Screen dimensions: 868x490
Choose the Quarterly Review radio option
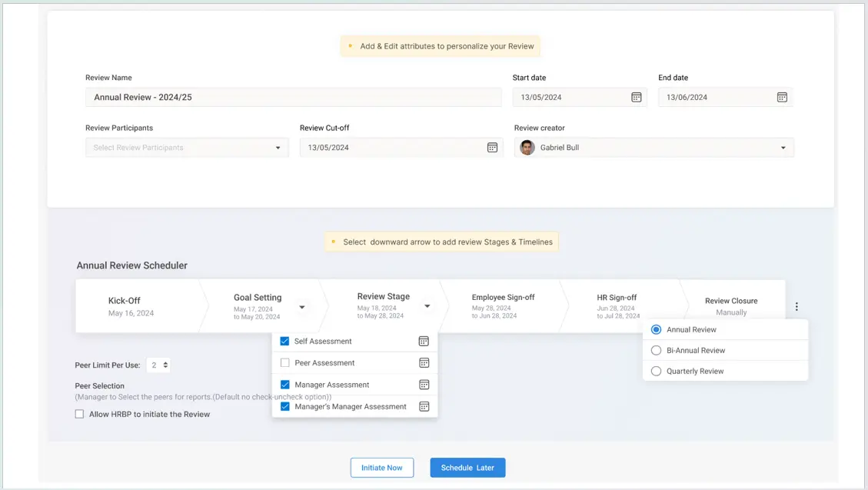pos(656,371)
